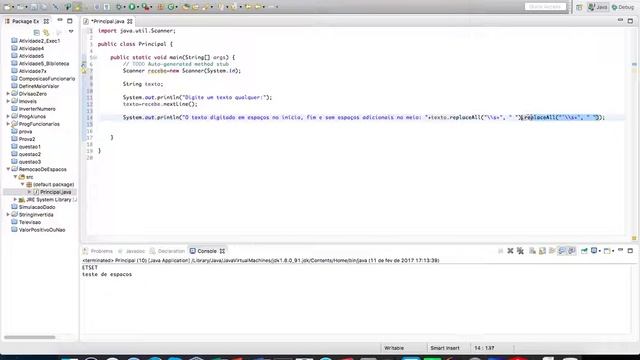Open the Display Selected Console dropdown arrow
640x360 pixels.
pos(600,251)
